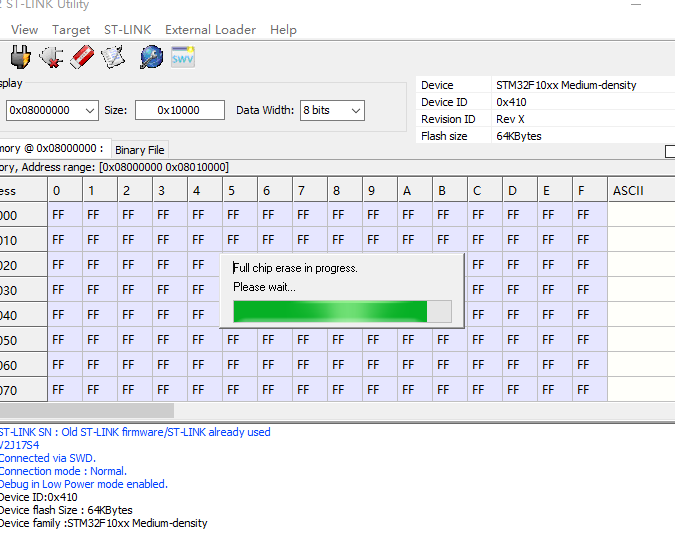Click the Size field showing 0x10000
Screen dimensions: 675x548
point(180,110)
